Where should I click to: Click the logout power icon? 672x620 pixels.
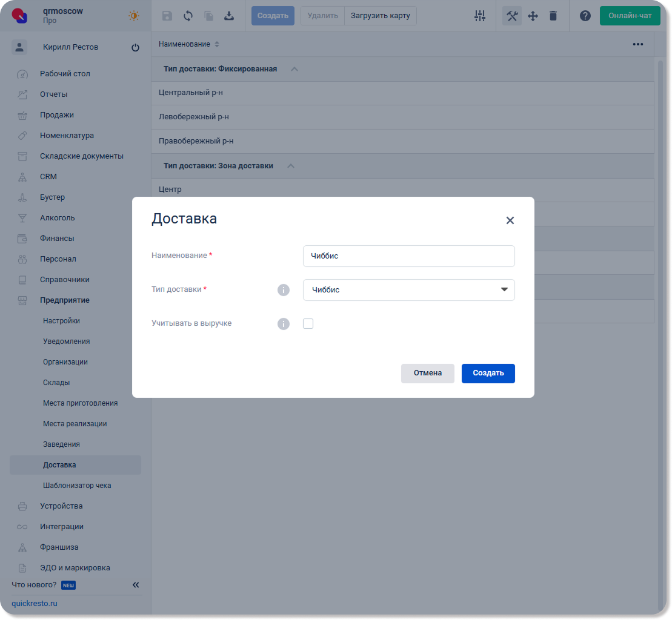(x=135, y=48)
